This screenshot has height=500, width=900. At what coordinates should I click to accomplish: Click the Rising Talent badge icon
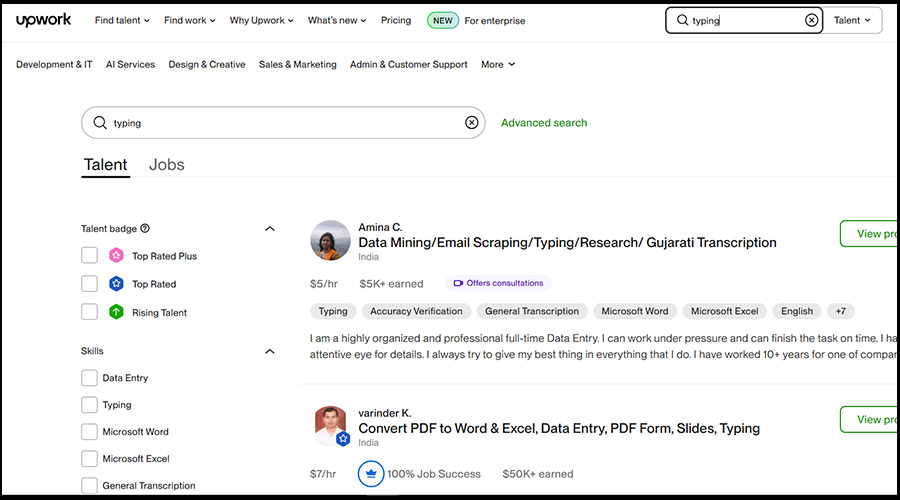[x=116, y=312]
